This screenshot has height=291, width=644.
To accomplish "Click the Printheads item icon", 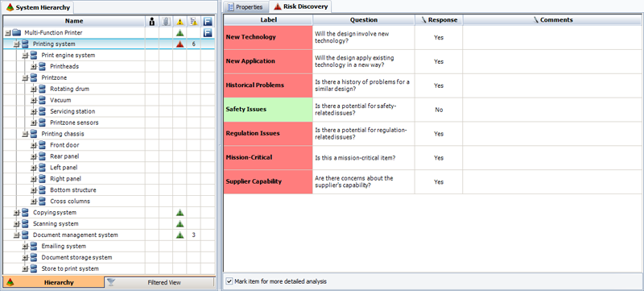I will pyautogui.click(x=43, y=66).
